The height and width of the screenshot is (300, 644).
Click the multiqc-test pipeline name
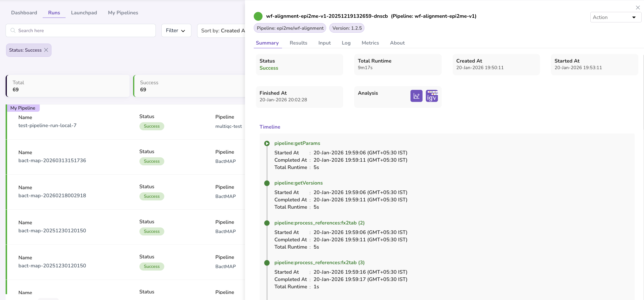[x=228, y=126]
